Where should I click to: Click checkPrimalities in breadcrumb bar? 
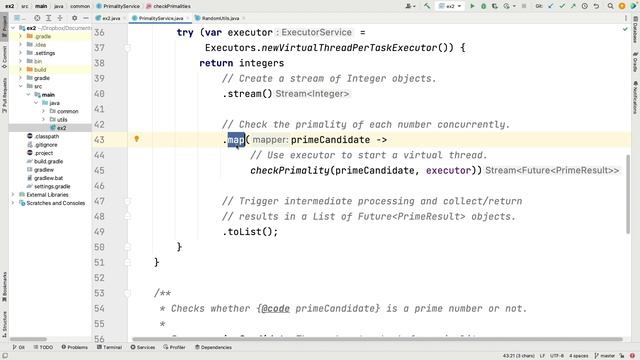point(168,6)
